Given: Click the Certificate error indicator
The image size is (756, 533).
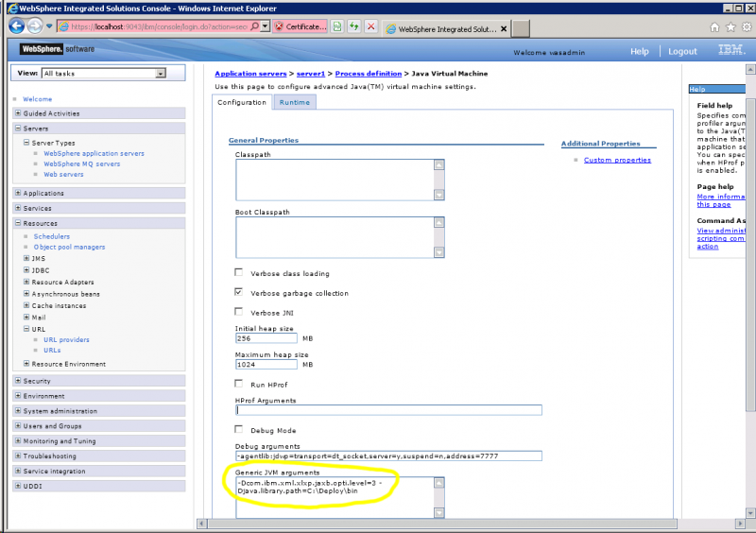Looking at the screenshot, I should point(302,27).
